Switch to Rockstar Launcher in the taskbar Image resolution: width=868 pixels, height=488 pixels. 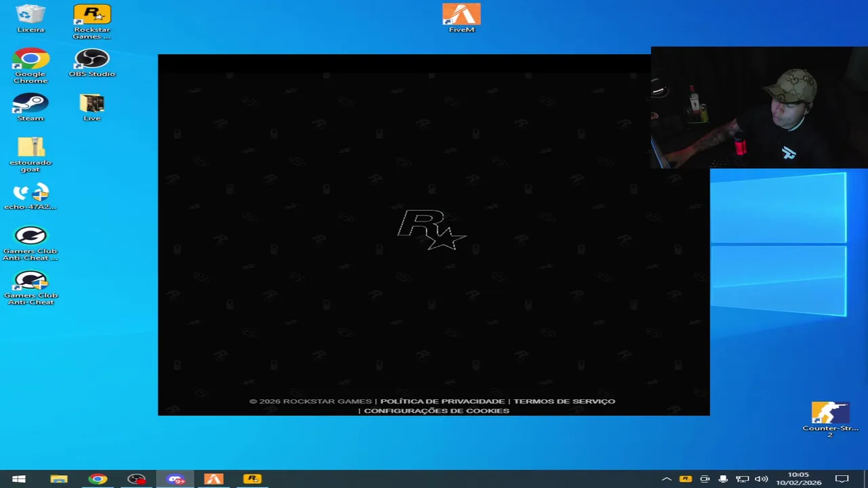point(252,479)
